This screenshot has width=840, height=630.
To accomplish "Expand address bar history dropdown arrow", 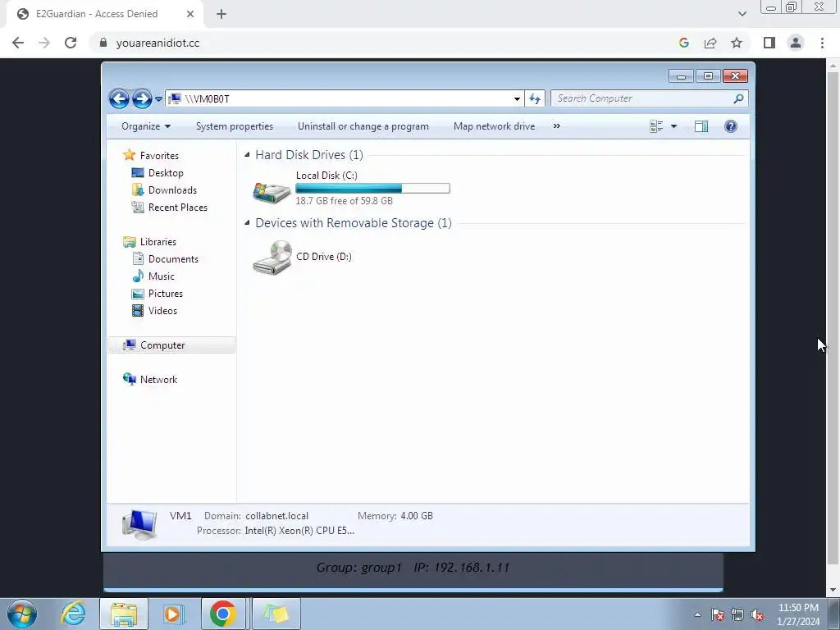I will [x=517, y=99].
